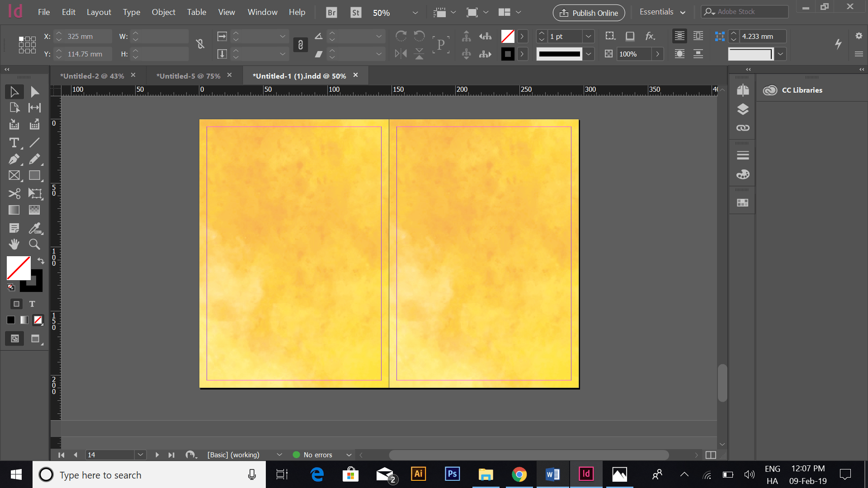
Task: Select the Hand tool
Action: pyautogui.click(x=14, y=244)
